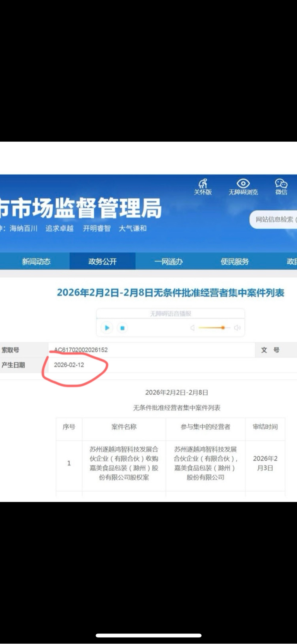Click the 审结时间 column header
Image resolution: width=297 pixels, height=644 pixels.
(265, 427)
